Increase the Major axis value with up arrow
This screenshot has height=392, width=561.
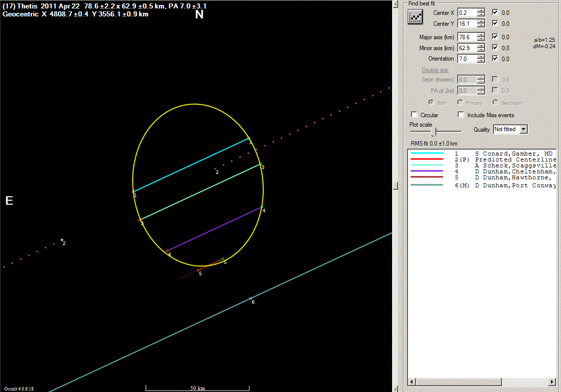pos(481,35)
